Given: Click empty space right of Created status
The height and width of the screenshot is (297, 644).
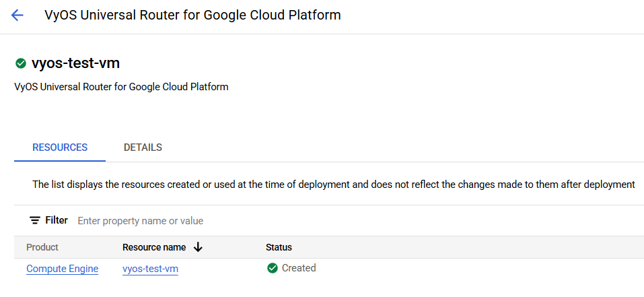Looking at the screenshot, I should click(471, 269).
